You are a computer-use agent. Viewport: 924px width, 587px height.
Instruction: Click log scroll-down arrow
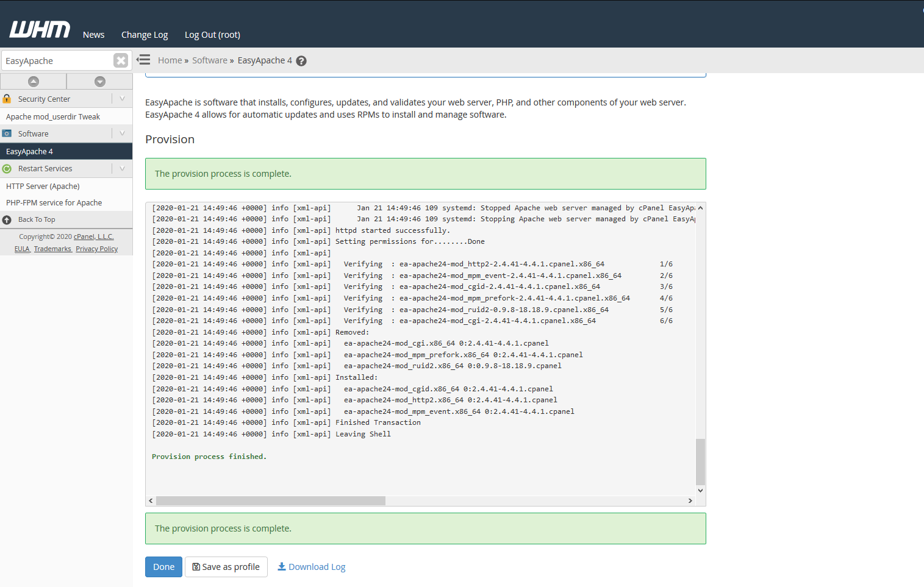click(x=700, y=490)
